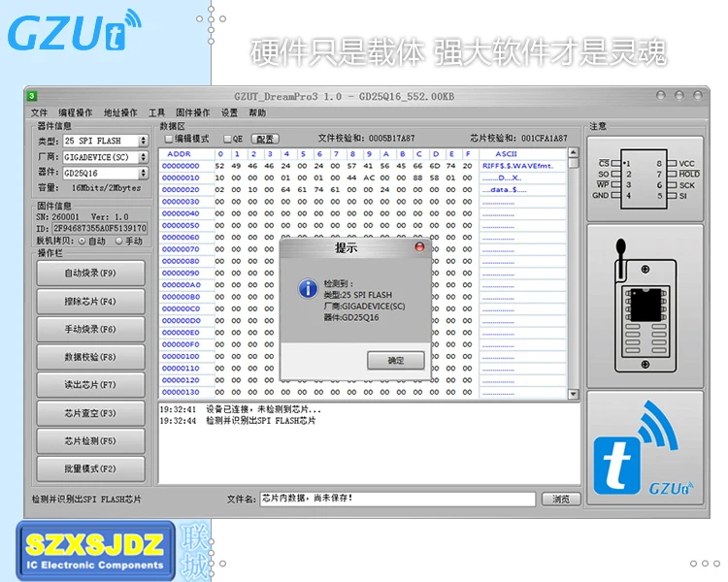Click the hex view scrollbar thumb
Viewport: 728px width, 582px height.
point(574,163)
